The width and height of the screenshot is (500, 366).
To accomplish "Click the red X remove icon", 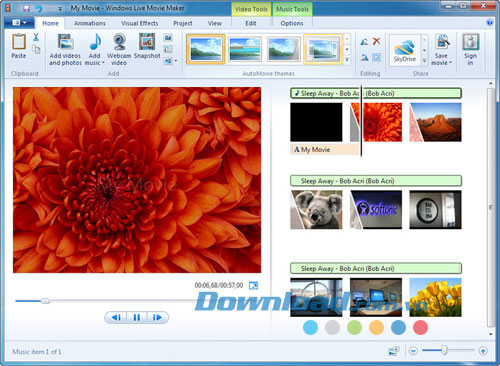I will [x=377, y=41].
